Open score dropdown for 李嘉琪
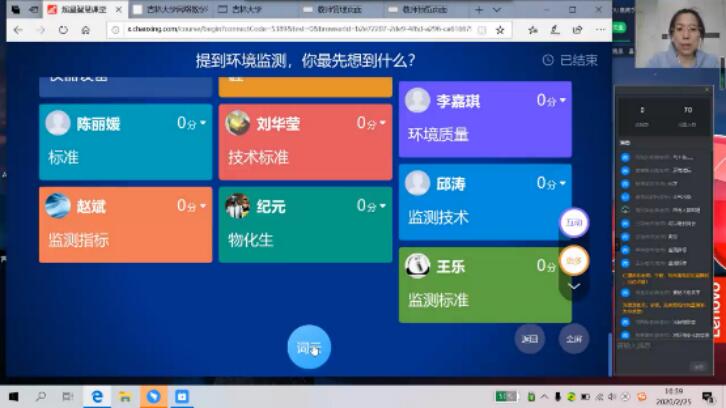 563,100
